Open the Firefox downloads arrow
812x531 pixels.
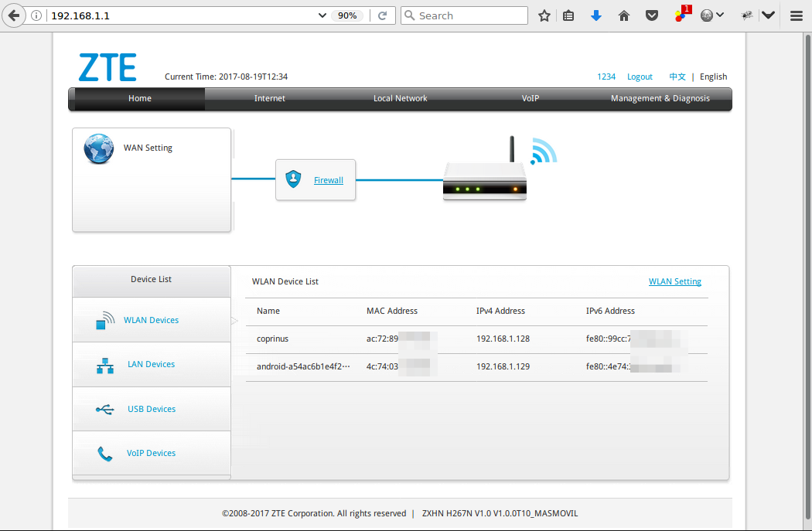595,15
